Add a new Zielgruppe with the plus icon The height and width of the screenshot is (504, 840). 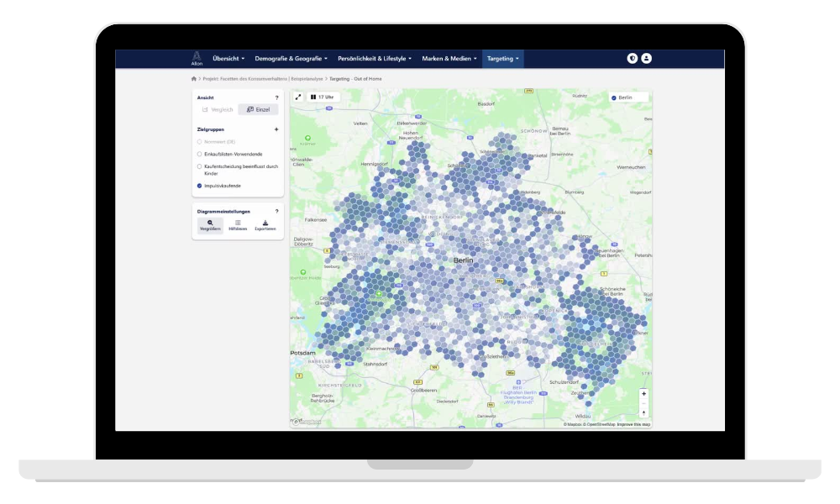[x=276, y=130]
